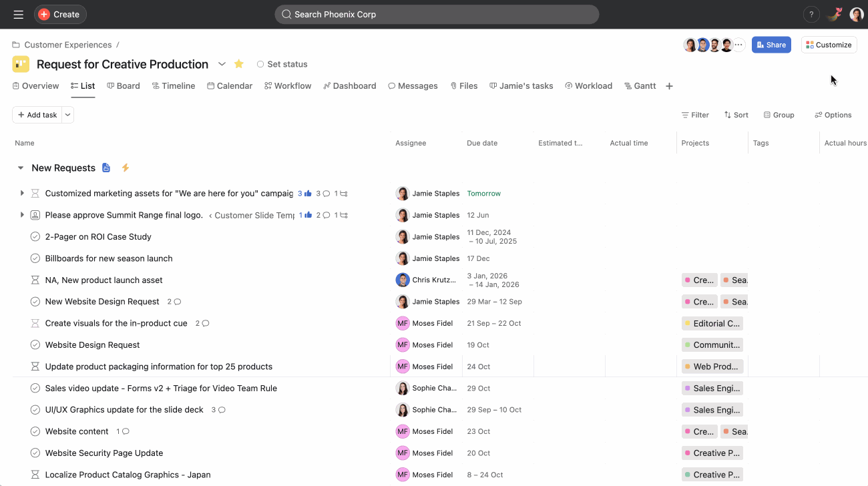Mark Billboards for new season launch complete

[x=35, y=258]
